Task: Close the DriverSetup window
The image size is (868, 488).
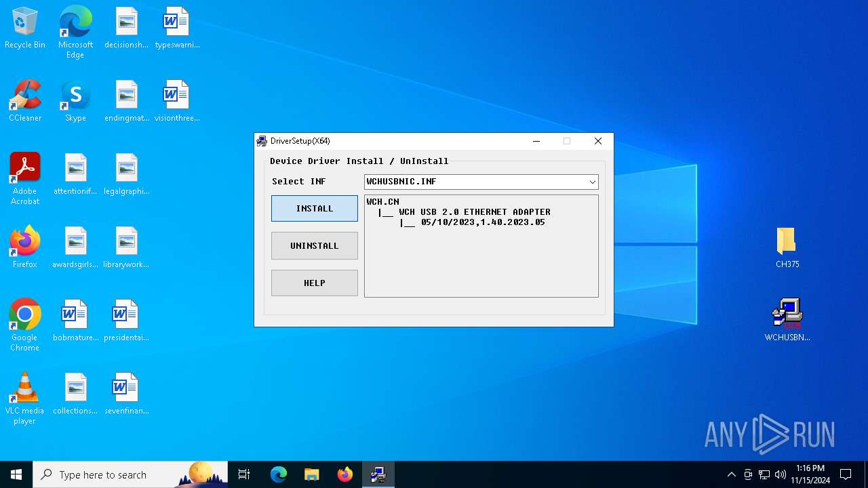Action: tap(597, 141)
